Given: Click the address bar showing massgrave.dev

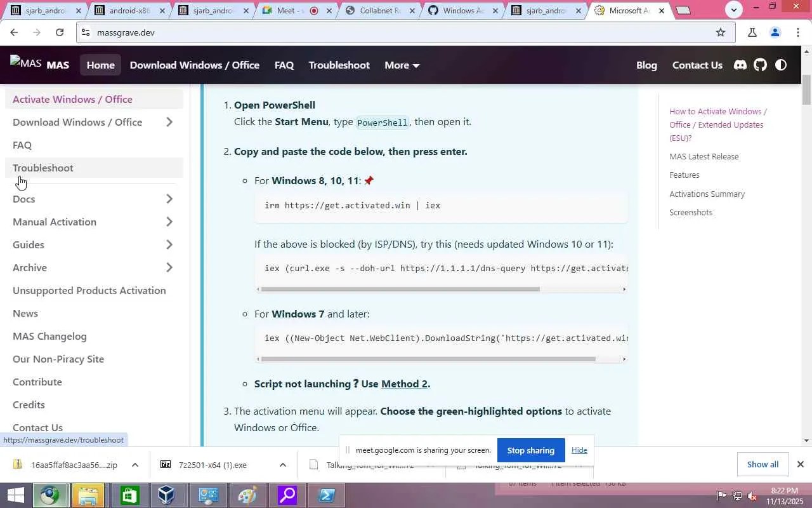Looking at the screenshot, I should [406, 32].
